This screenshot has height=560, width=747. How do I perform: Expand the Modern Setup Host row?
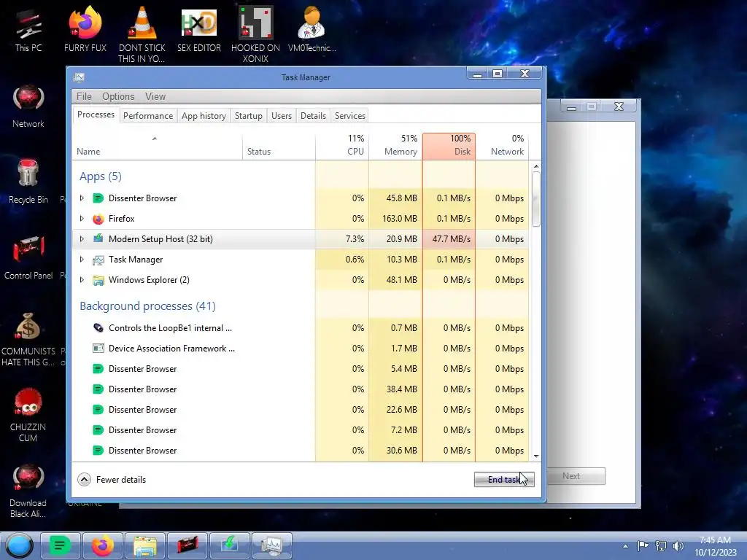(x=82, y=239)
